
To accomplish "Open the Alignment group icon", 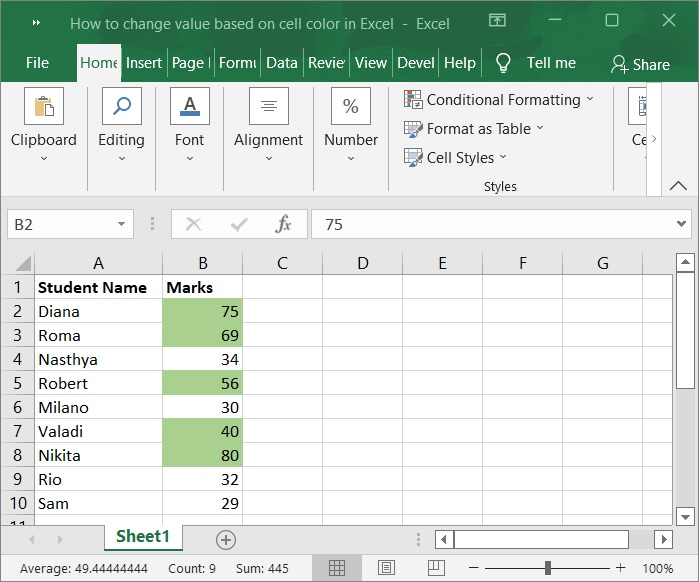I will click(268, 107).
